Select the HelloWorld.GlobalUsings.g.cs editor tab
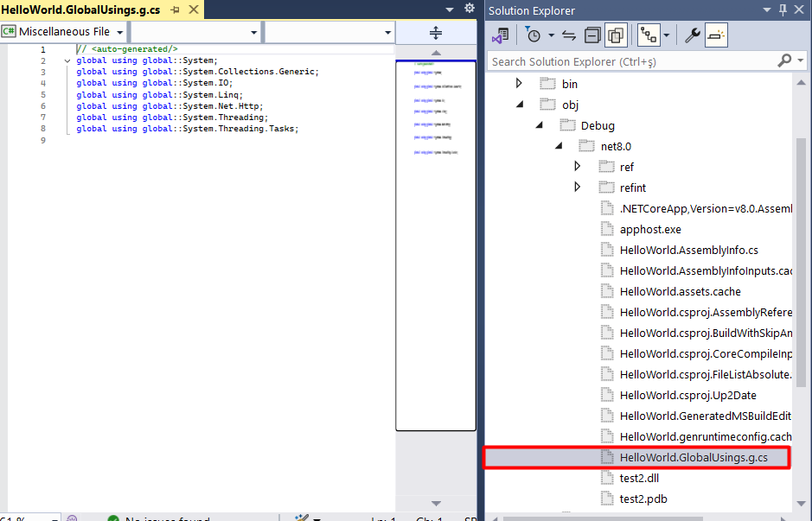812x521 pixels. click(80, 10)
